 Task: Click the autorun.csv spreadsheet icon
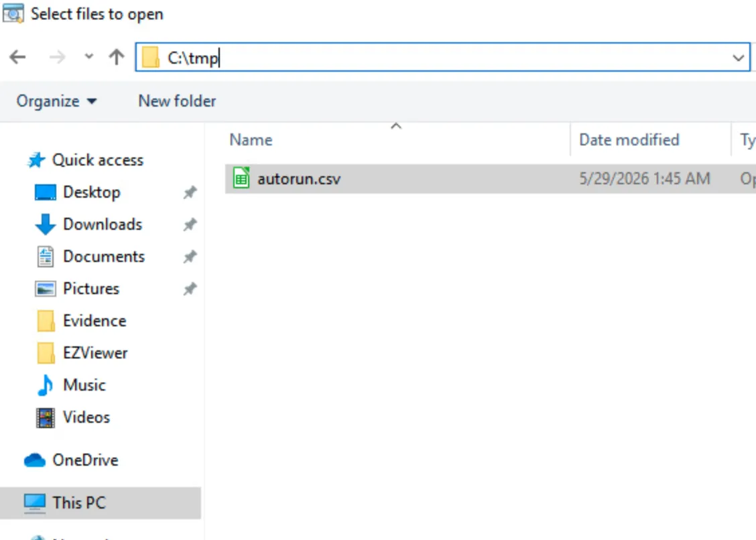[241, 178]
